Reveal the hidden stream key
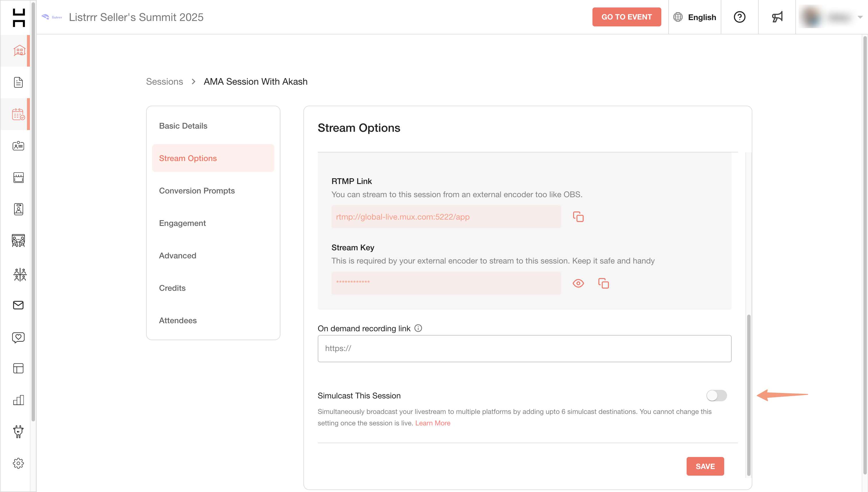 click(578, 283)
